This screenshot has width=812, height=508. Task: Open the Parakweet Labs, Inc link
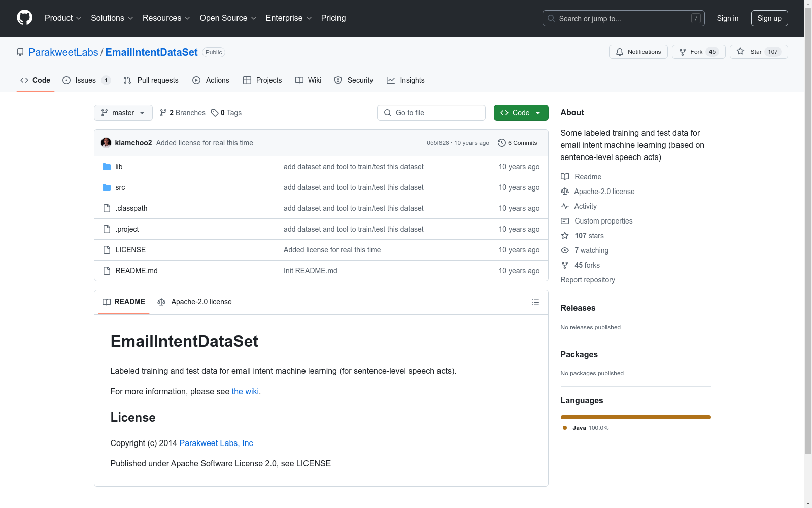point(216,443)
